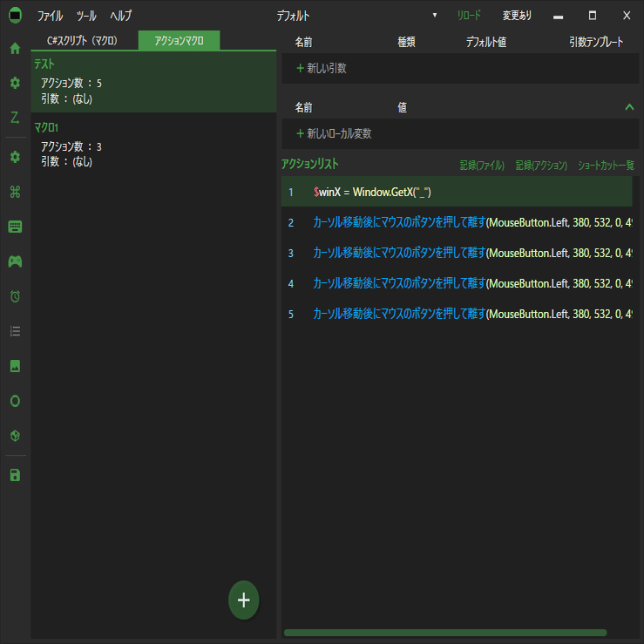Select the マクロ1 macro in list
Screen dimensions: 644x644
(153, 144)
